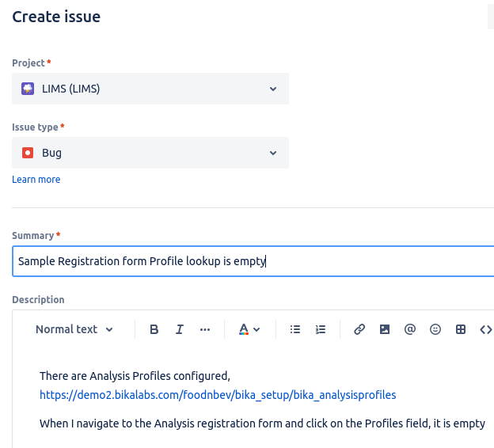Click the LIMS project icon

(28, 89)
